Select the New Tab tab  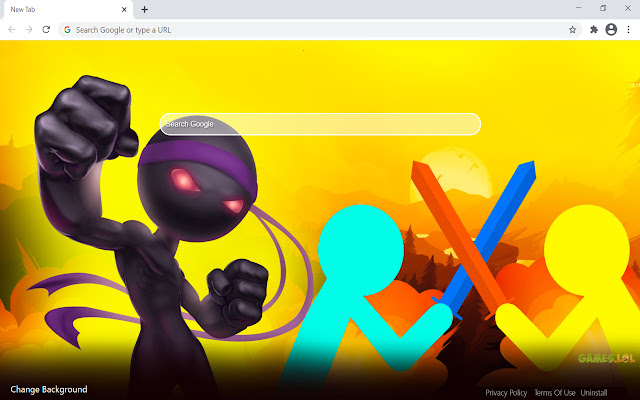point(69,9)
